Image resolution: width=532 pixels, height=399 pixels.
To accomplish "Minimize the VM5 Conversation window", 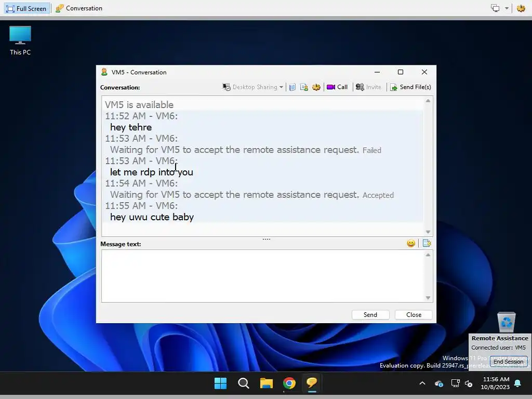I will [377, 72].
